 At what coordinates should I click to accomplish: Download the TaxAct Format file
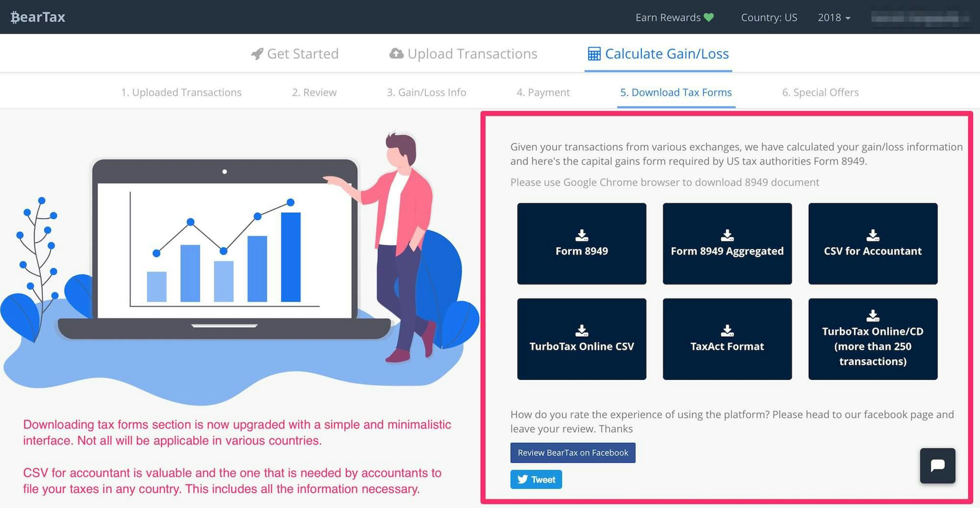[727, 339]
